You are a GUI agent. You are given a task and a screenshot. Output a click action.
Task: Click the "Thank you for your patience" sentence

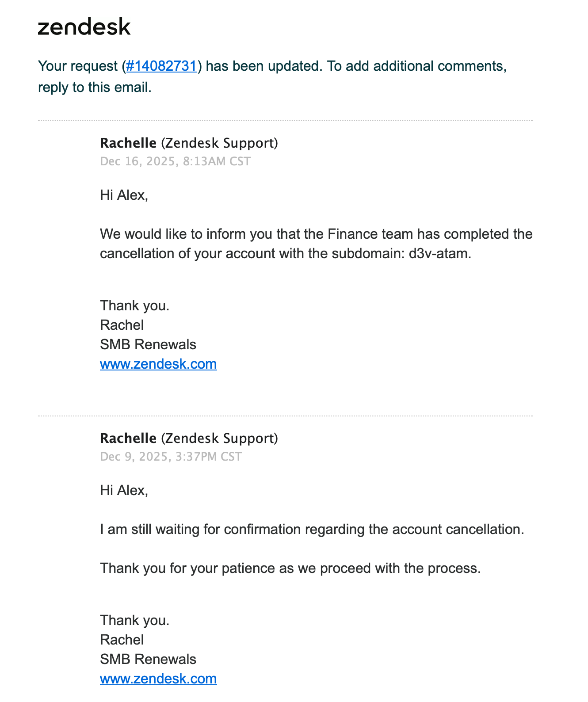click(x=290, y=568)
